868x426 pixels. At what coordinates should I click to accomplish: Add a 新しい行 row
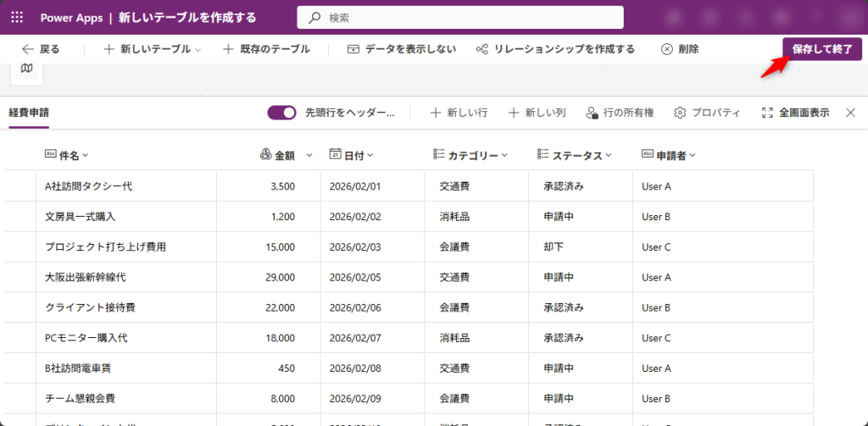pyautogui.click(x=459, y=113)
